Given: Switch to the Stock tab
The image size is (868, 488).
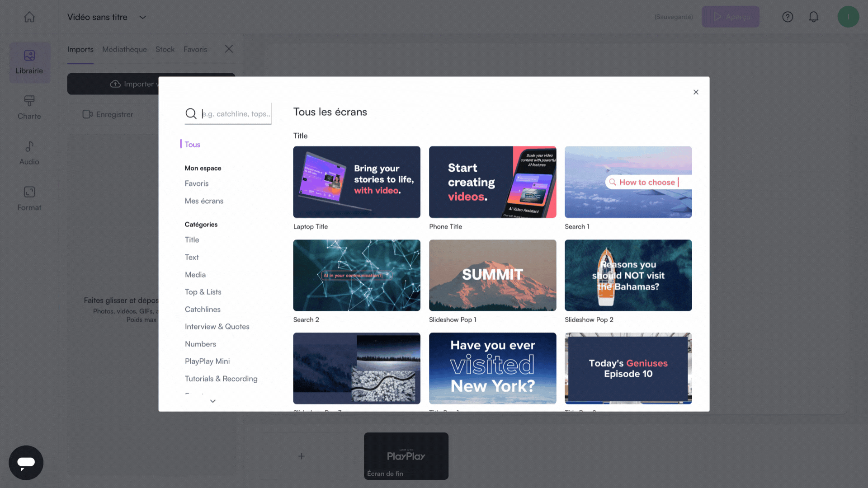Looking at the screenshot, I should 165,49.
